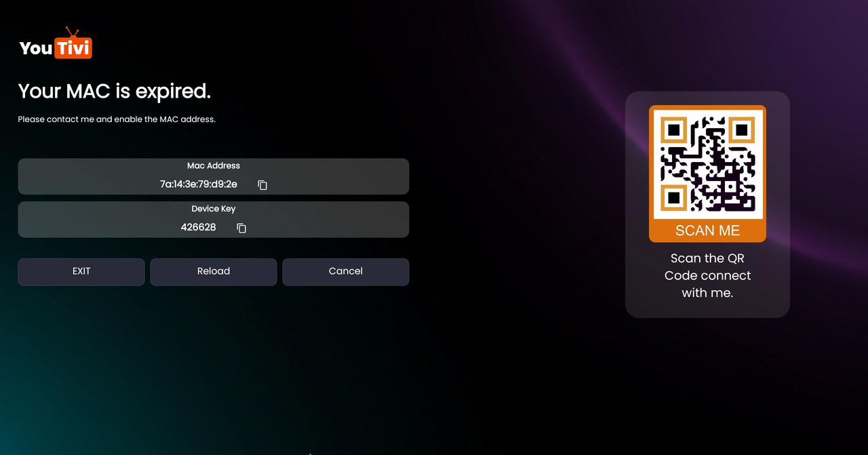Screen dimensions: 868x455
Task: Click the EXIT button
Action: click(x=81, y=271)
